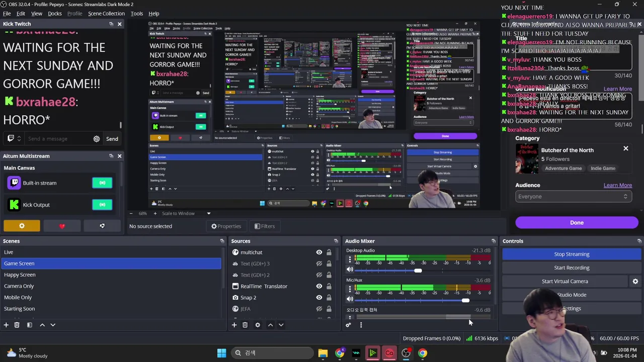The height and width of the screenshot is (362, 644).
Task: Open the Help menu
Action: tap(154, 14)
